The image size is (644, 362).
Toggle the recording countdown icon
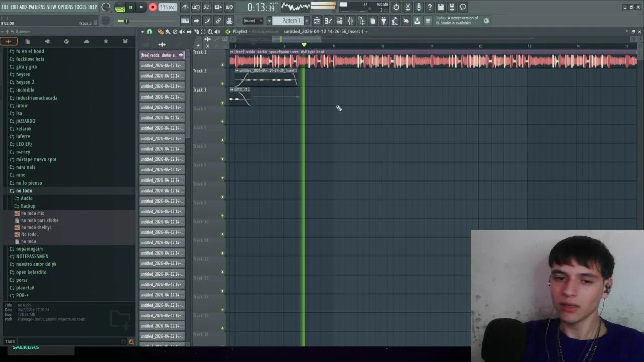(207, 7)
